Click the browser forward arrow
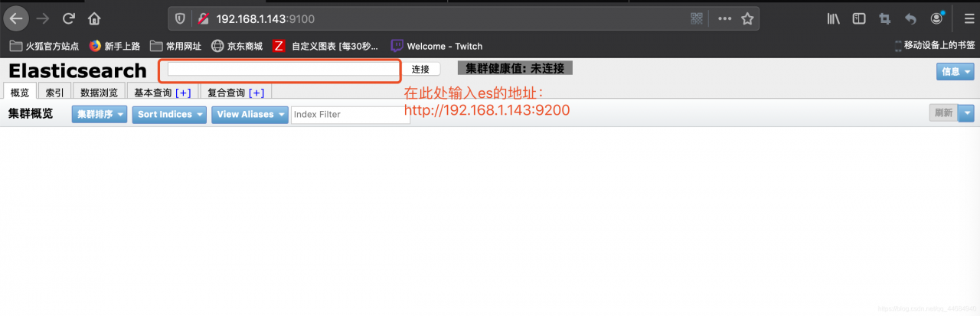Viewport: 980px width, 316px height. pos(43,18)
